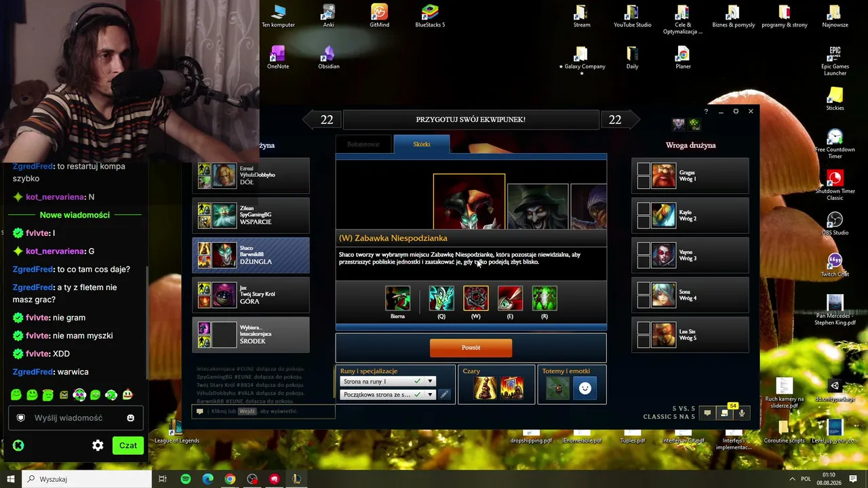Select the highlighted Shaco skin thumbnail
868x488 pixels.
(x=469, y=201)
